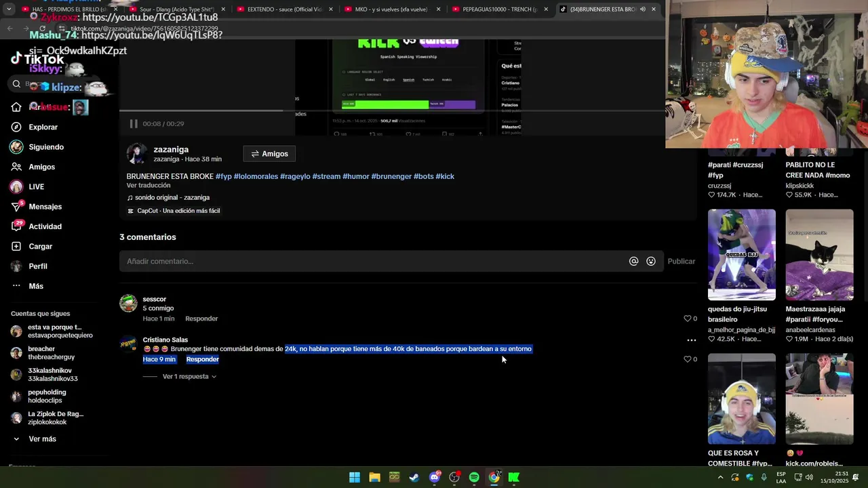This screenshot has height=488, width=868.
Task: Open File Explorer from taskbar
Action: click(374, 477)
